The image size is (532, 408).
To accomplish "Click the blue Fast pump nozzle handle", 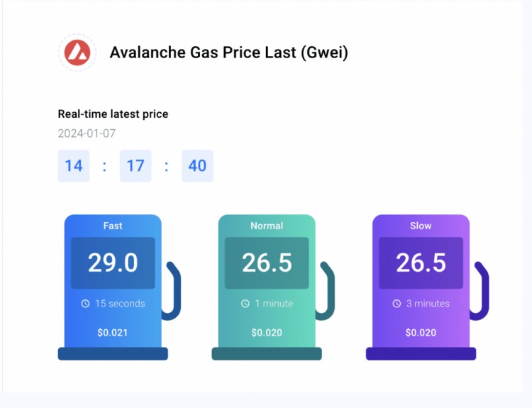I will click(x=172, y=290).
